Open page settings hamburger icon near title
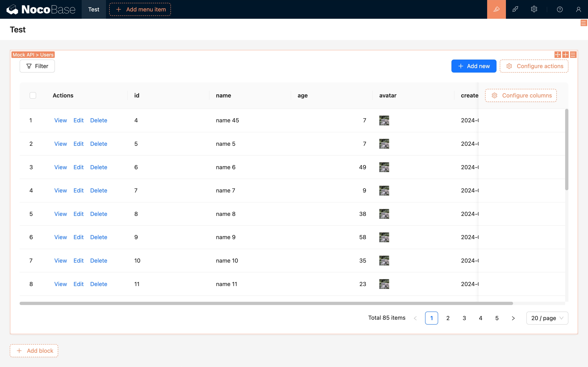 tap(583, 23)
